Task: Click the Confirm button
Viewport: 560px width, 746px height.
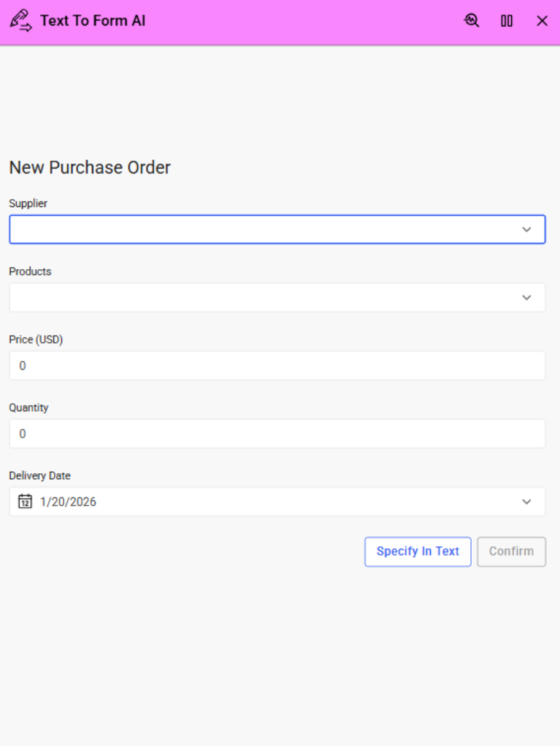Action: [511, 551]
